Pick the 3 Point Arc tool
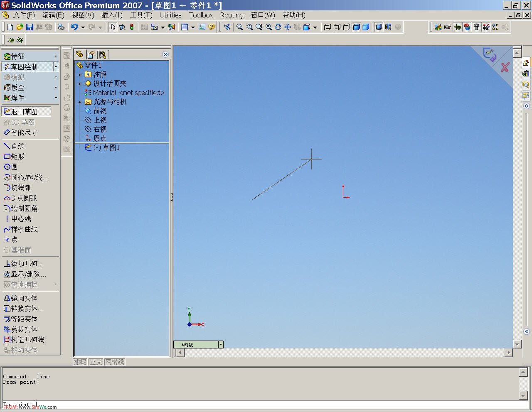 [20, 198]
